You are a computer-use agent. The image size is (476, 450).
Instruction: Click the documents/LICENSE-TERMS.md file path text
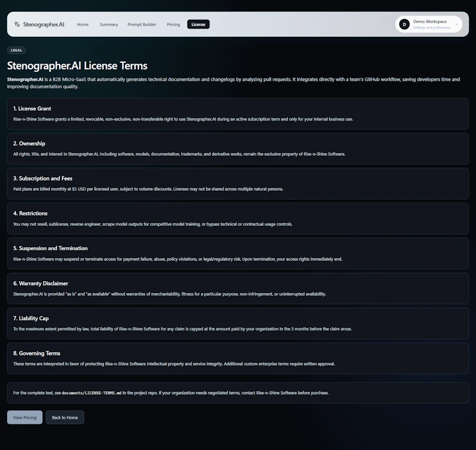click(x=92, y=393)
